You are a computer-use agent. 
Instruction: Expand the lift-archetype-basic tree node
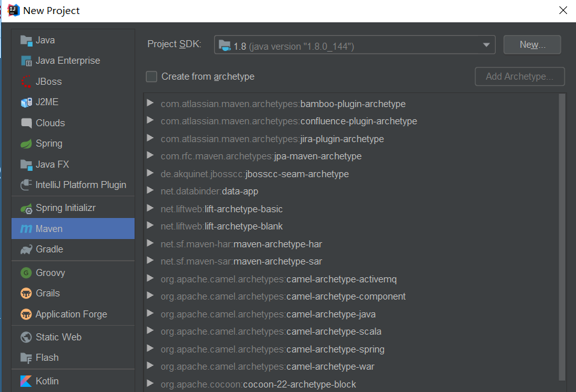click(150, 208)
